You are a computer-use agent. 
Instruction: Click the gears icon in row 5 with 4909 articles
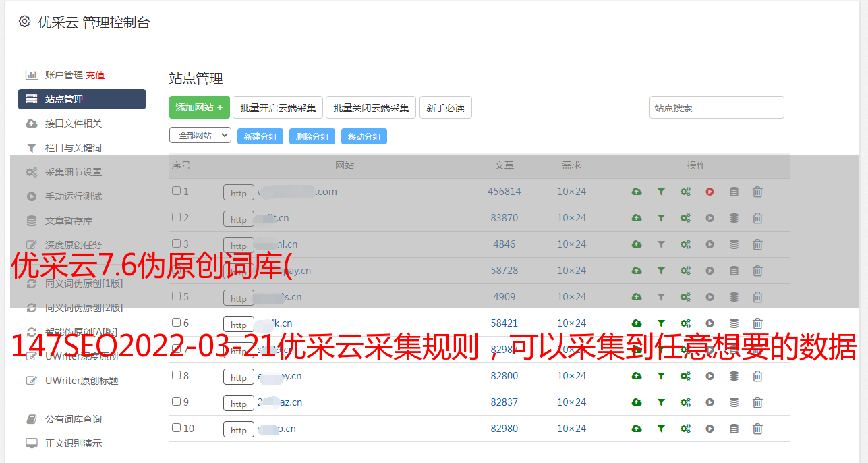(685, 297)
